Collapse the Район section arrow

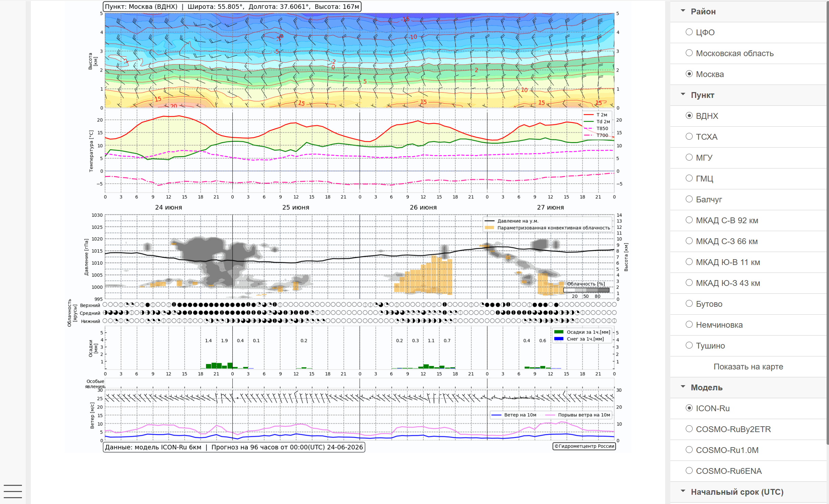tap(683, 11)
